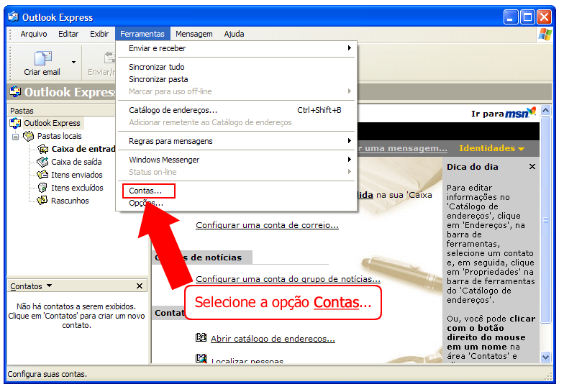The height and width of the screenshot is (392, 564).
Task: Click Configurar uma conta do grupo de notícias link
Action: [288, 279]
